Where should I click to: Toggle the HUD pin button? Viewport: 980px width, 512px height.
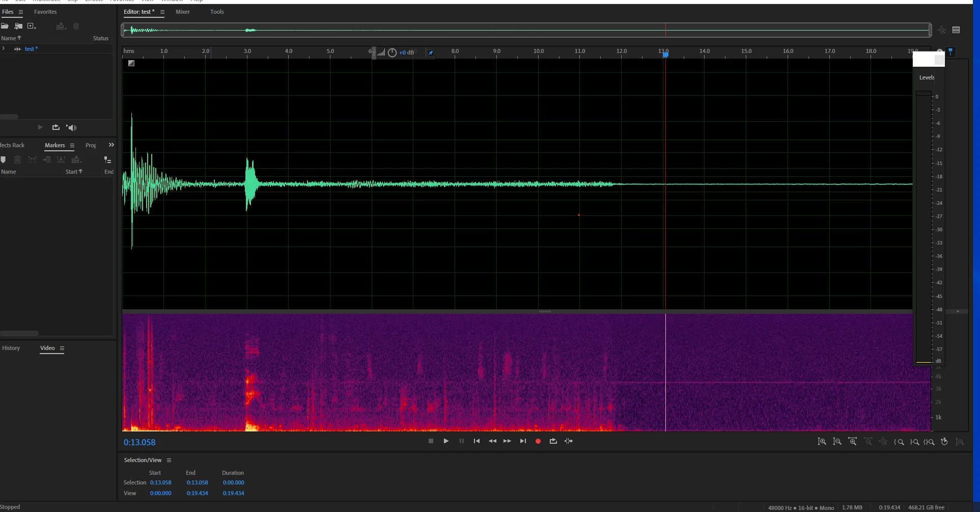point(431,52)
